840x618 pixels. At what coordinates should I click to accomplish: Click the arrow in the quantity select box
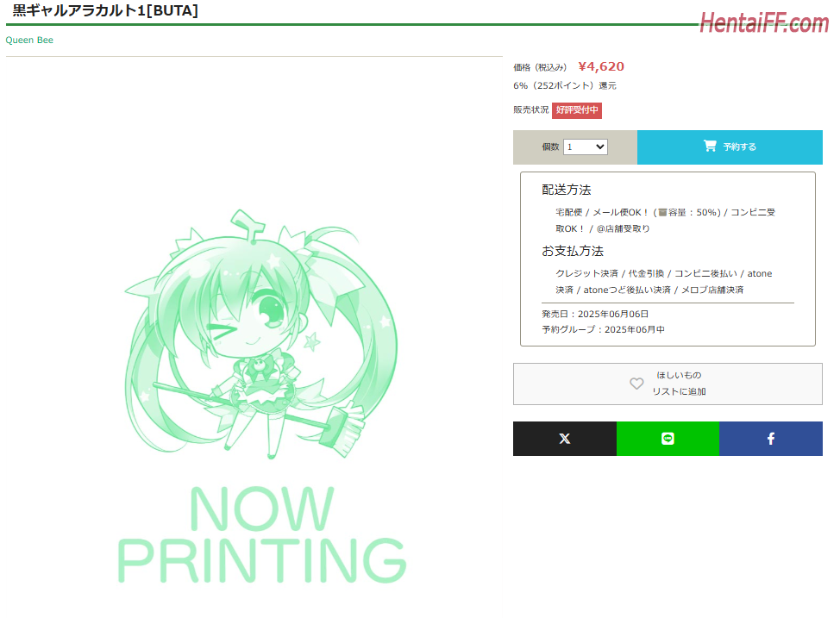600,147
